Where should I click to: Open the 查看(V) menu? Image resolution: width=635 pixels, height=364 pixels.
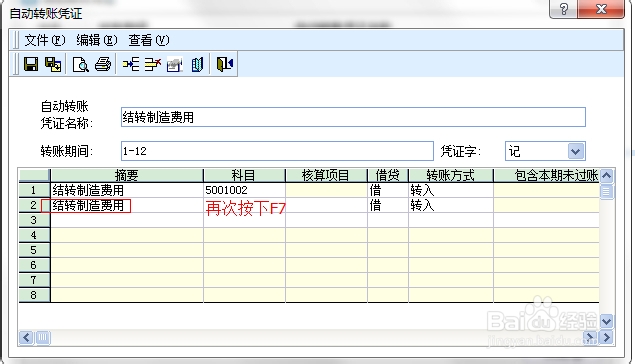pos(149,40)
